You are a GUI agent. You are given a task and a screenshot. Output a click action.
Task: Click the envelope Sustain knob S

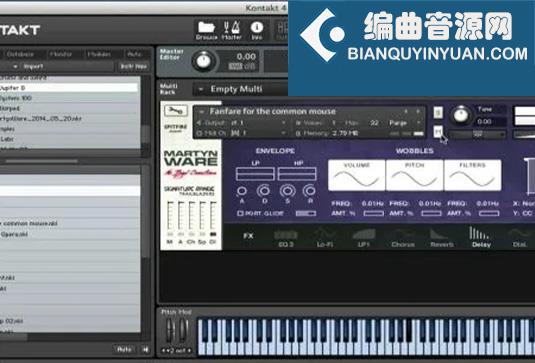pos(288,190)
